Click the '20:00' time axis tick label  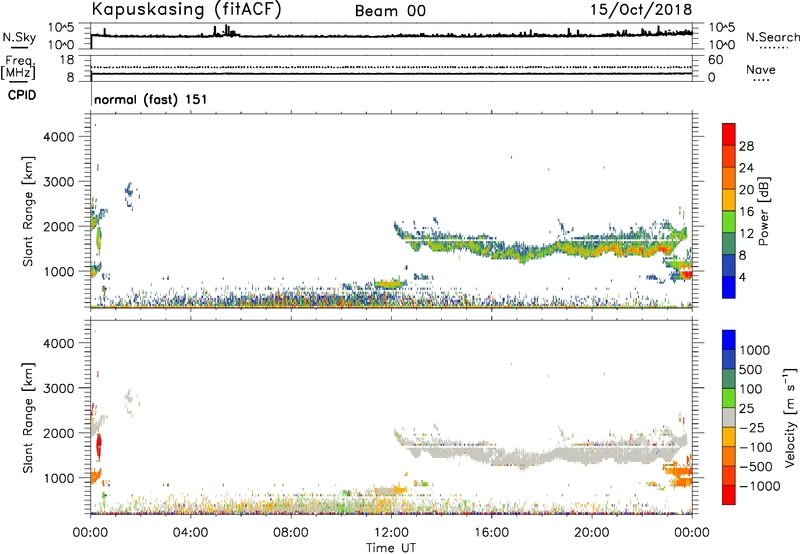coord(592,533)
